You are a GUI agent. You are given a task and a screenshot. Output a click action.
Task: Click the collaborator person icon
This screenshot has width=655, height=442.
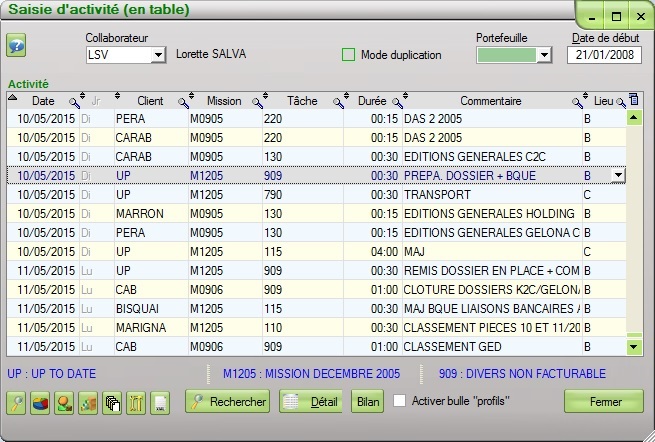pyautogui.click(x=64, y=403)
